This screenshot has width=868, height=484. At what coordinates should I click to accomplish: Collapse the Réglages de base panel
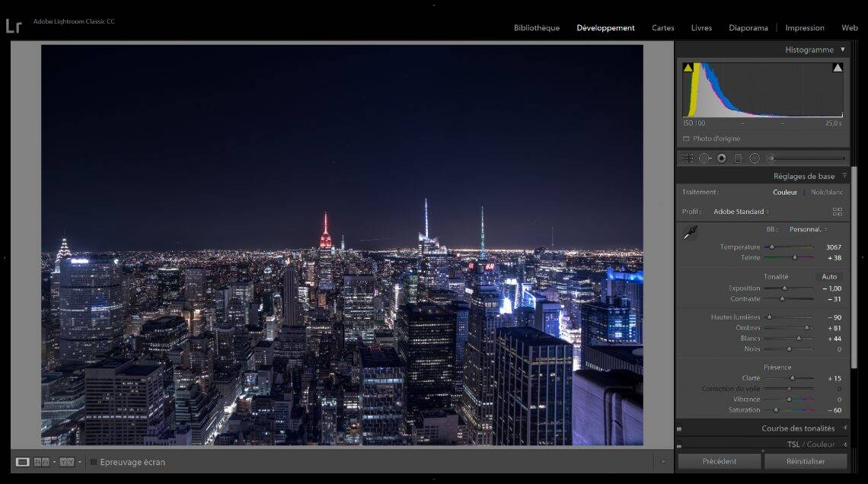point(844,176)
